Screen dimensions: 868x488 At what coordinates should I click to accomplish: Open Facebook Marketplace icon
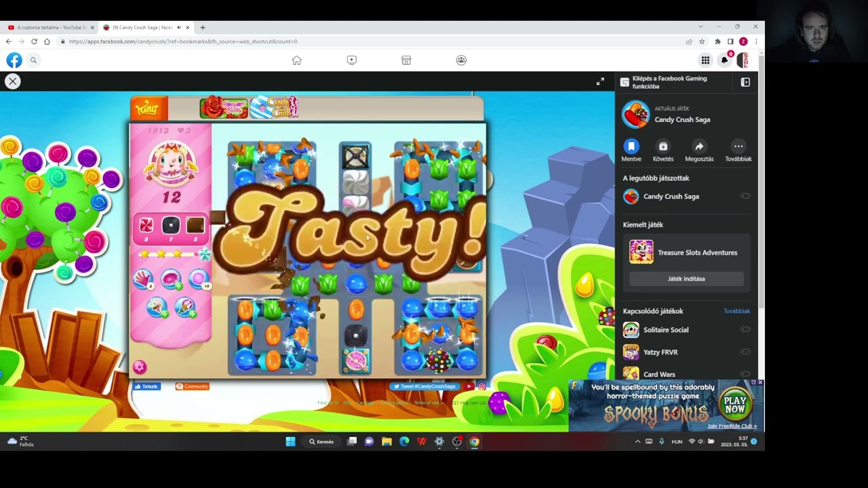pos(406,60)
